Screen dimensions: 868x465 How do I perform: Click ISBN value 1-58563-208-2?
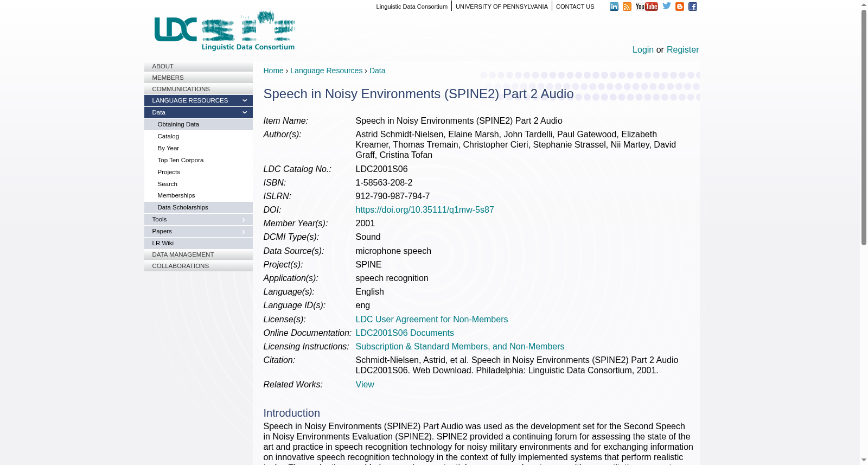(384, 183)
